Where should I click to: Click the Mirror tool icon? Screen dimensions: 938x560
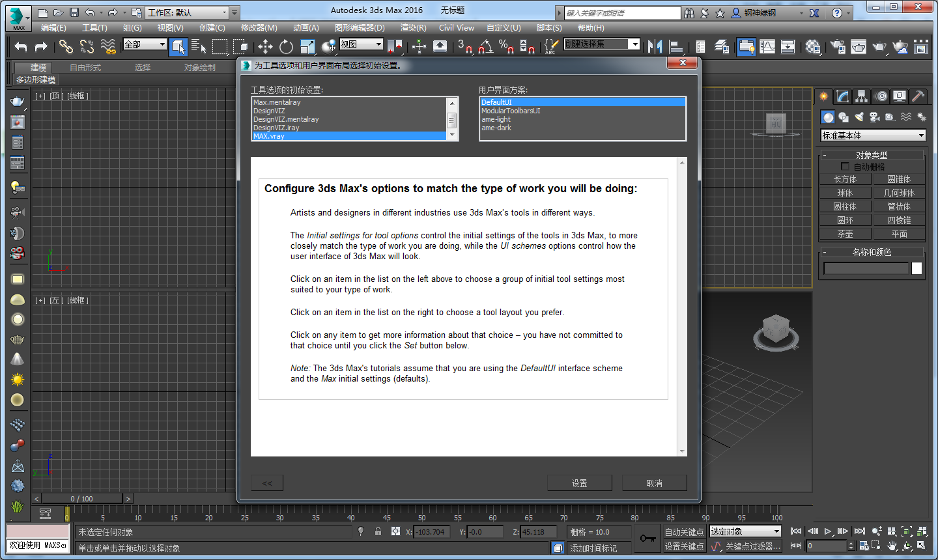click(x=655, y=46)
